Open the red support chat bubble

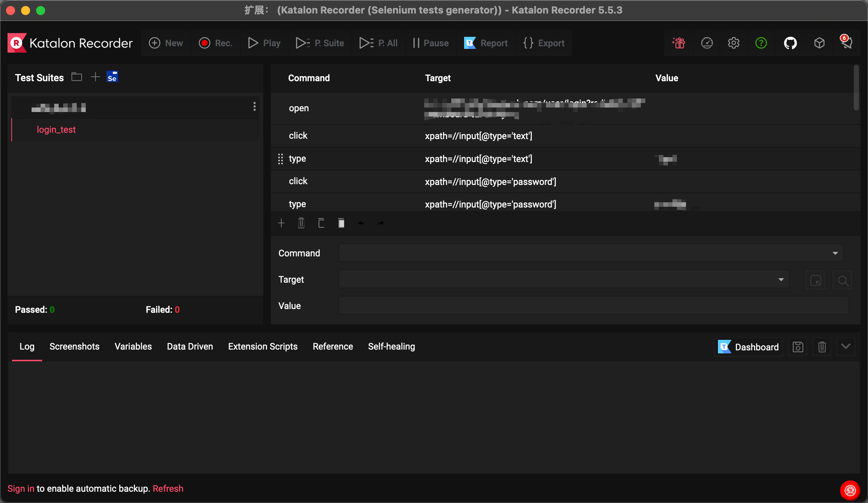tap(850, 490)
